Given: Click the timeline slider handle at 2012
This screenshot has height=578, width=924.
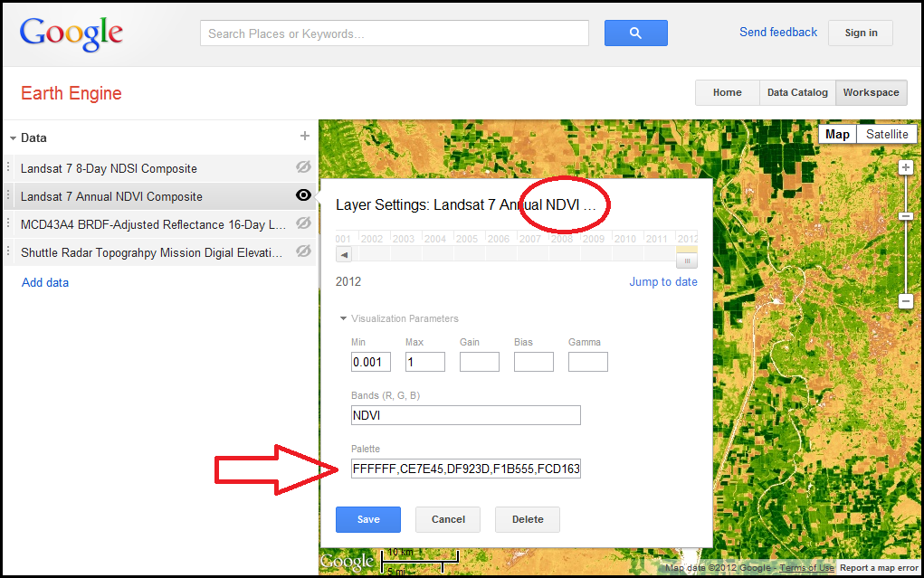Looking at the screenshot, I should click(687, 260).
